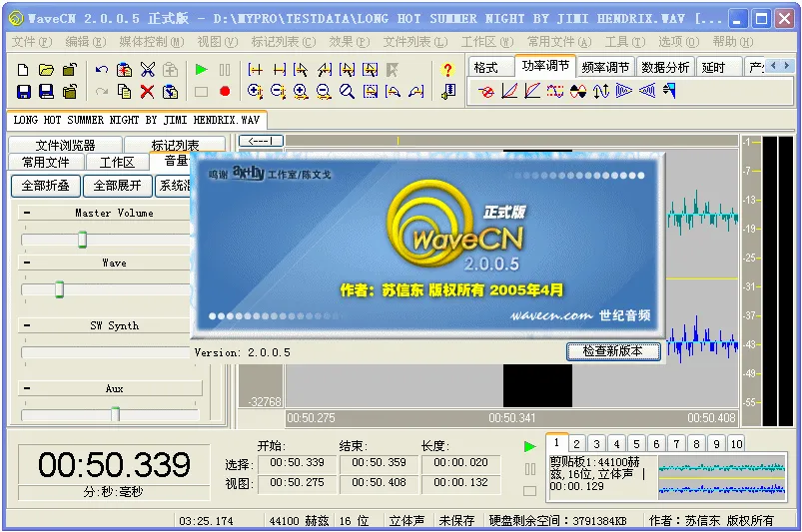The width and height of the screenshot is (802, 532).
Task: Copy selection with the two-pages icon
Action: (124, 92)
